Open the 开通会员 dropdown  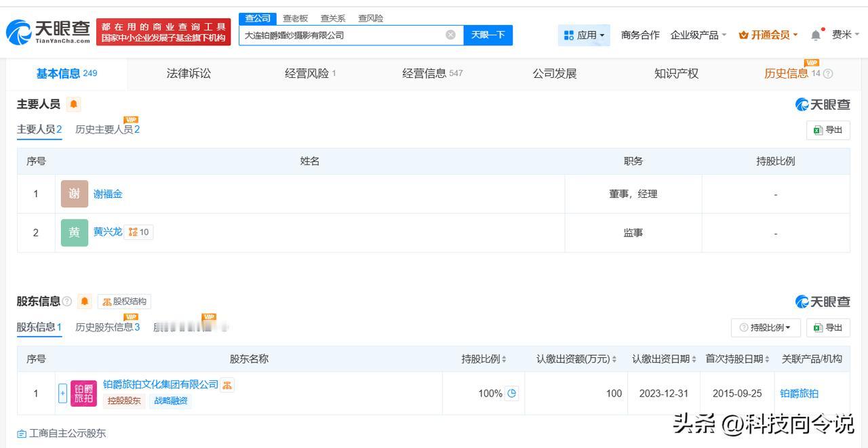point(768,35)
